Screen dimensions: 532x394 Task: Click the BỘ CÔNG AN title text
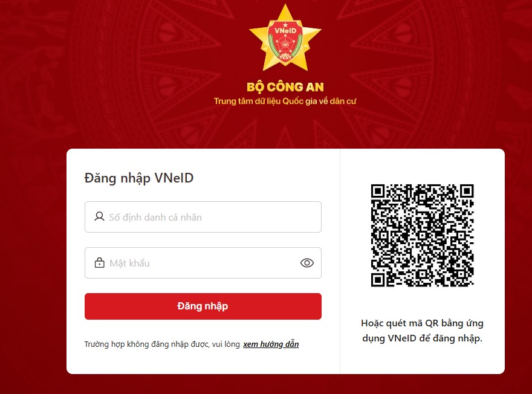[285, 87]
